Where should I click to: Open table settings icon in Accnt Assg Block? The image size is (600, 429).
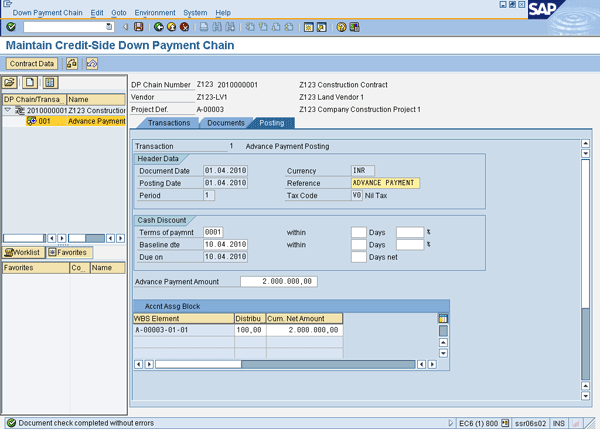click(443, 317)
